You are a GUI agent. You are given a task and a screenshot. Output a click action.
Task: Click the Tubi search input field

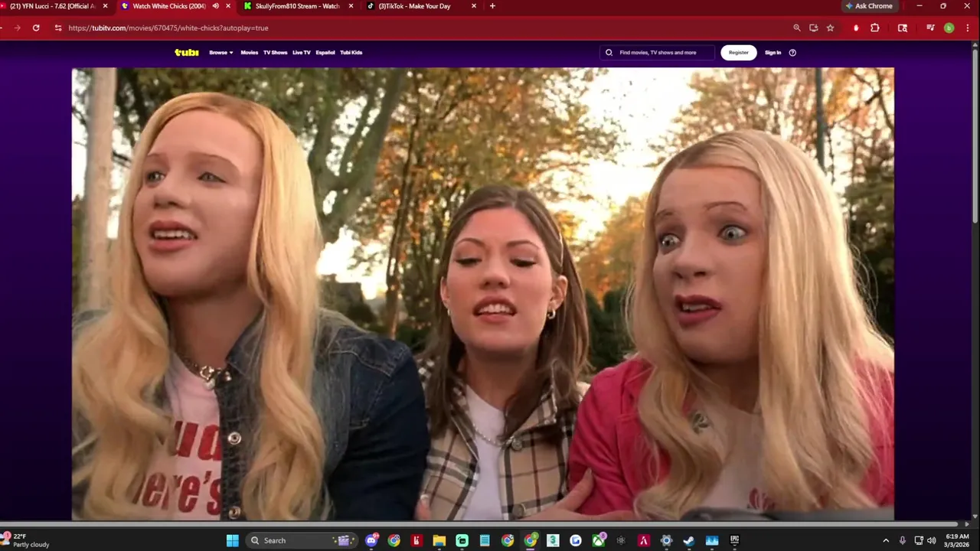[657, 53]
